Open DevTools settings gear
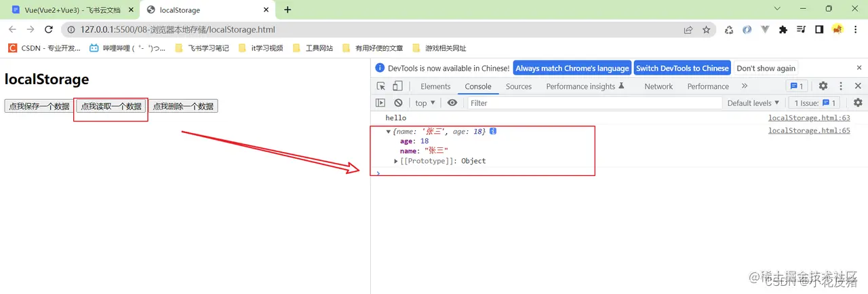This screenshot has width=868, height=294. 823,86
